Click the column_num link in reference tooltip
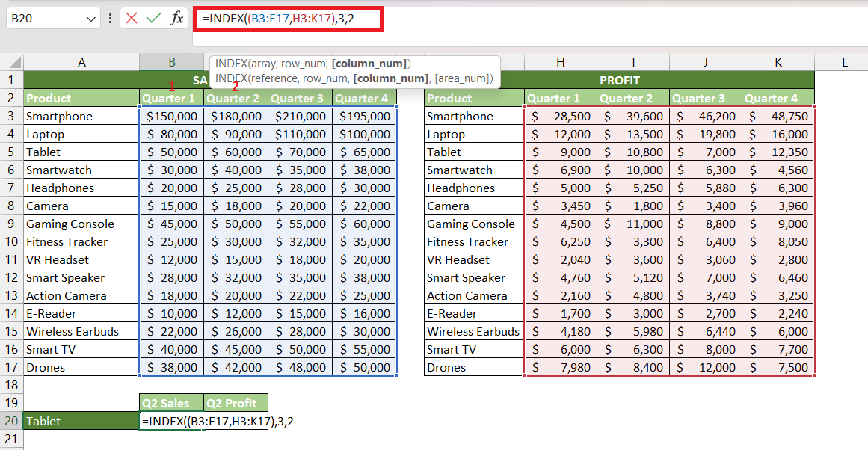 [x=390, y=78]
